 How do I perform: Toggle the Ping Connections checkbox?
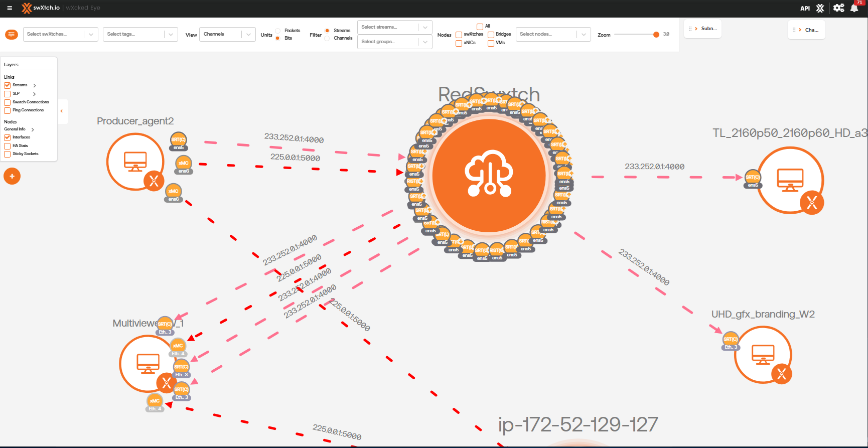click(8, 110)
